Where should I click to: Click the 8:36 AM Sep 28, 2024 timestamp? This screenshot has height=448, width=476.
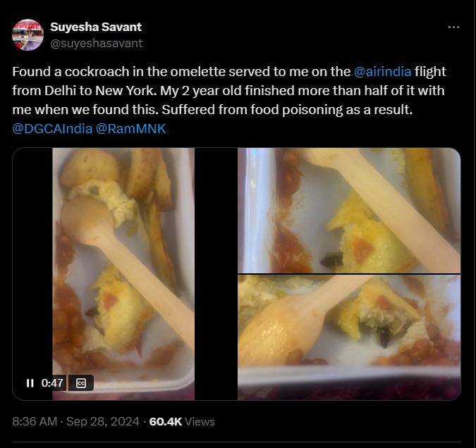75,421
